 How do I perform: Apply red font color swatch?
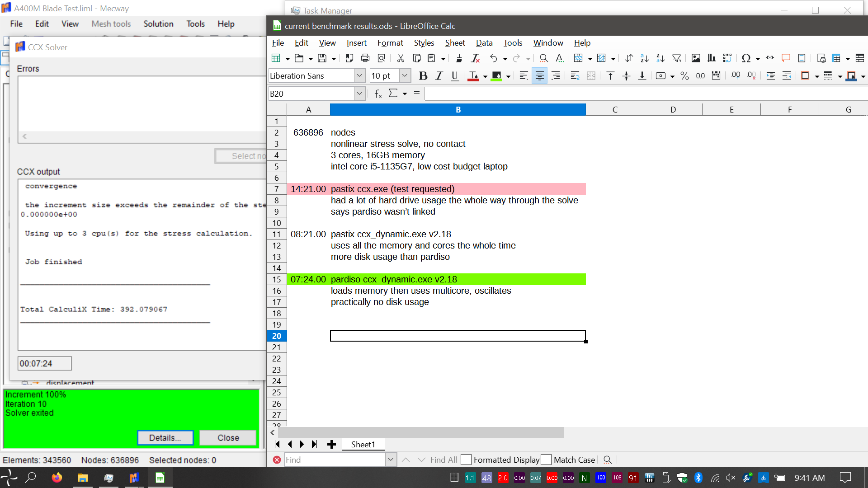473,76
